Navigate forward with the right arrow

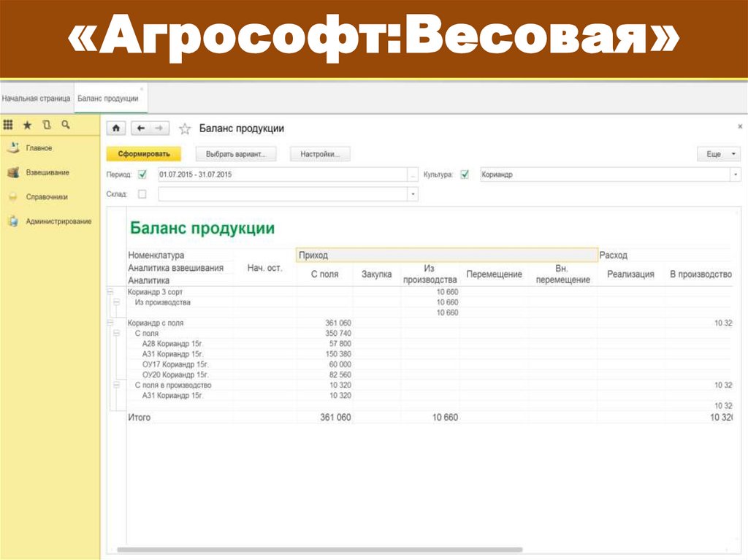(x=159, y=128)
